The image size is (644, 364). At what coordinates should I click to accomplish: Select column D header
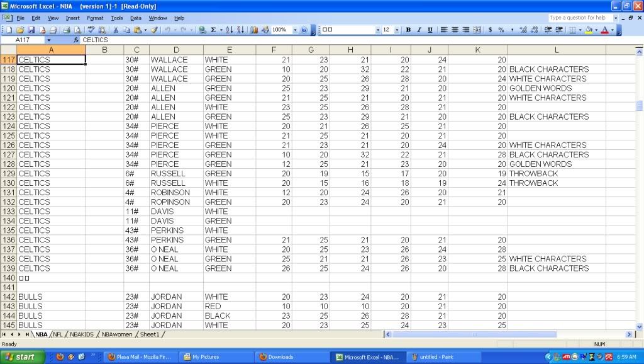coord(176,50)
